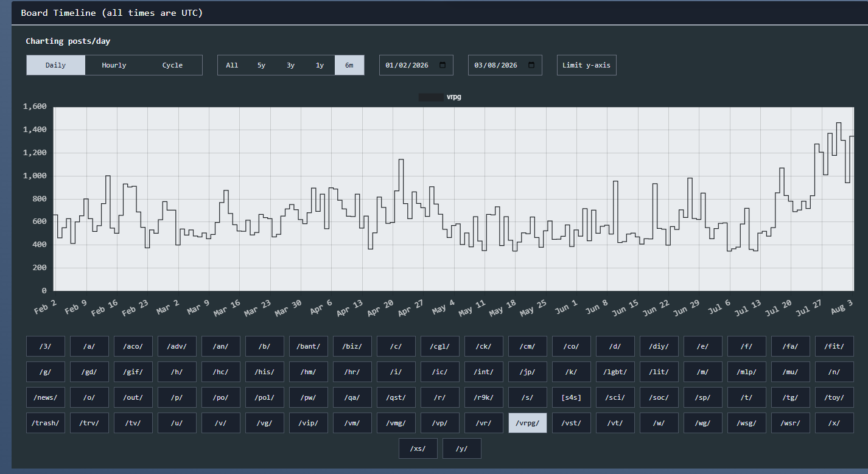Screen dimensions: 868x474
Task: Select the /lgbt/ board
Action: pyautogui.click(x=615, y=372)
